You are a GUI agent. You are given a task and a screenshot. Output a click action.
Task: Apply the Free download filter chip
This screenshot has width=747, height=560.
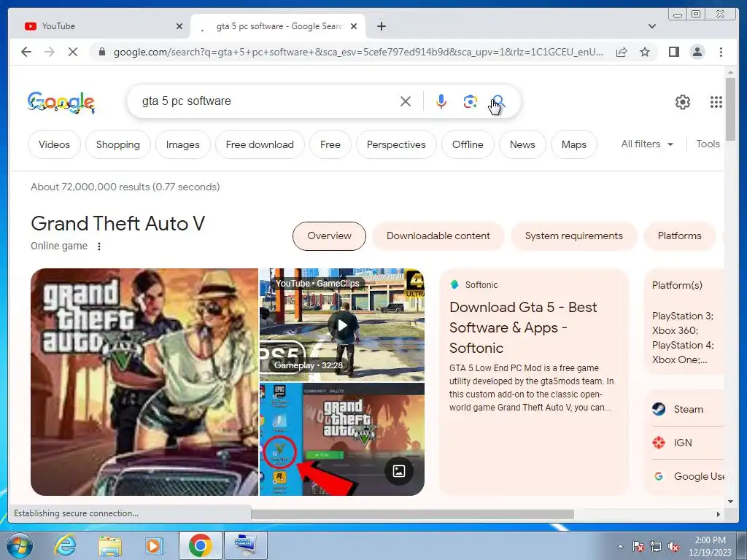[260, 144]
